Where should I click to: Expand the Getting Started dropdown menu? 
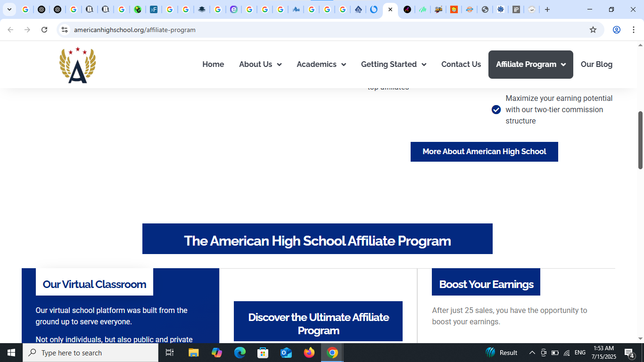394,65
